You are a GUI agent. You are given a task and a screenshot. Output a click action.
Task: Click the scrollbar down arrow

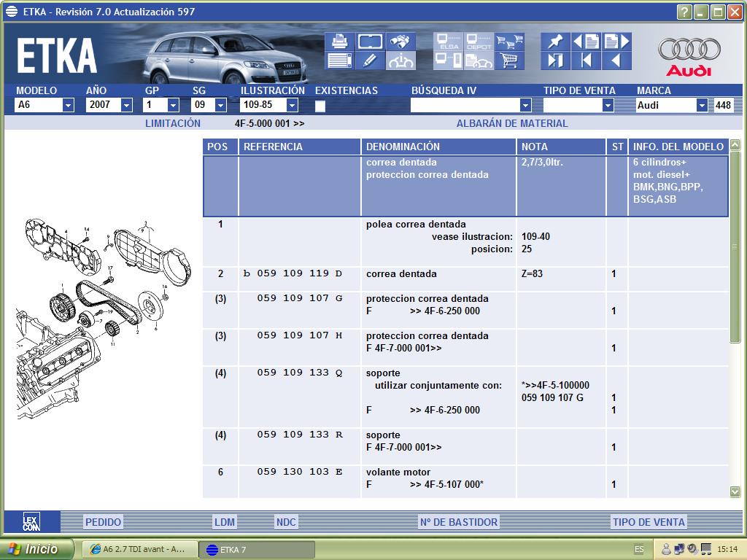pos(735,491)
